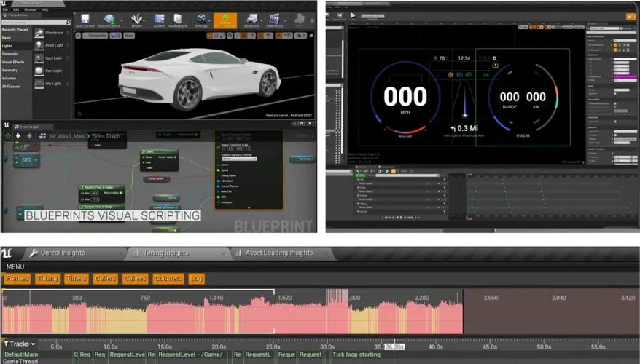
Task: Open the Lit view mode dropdown
Action: [115, 36]
